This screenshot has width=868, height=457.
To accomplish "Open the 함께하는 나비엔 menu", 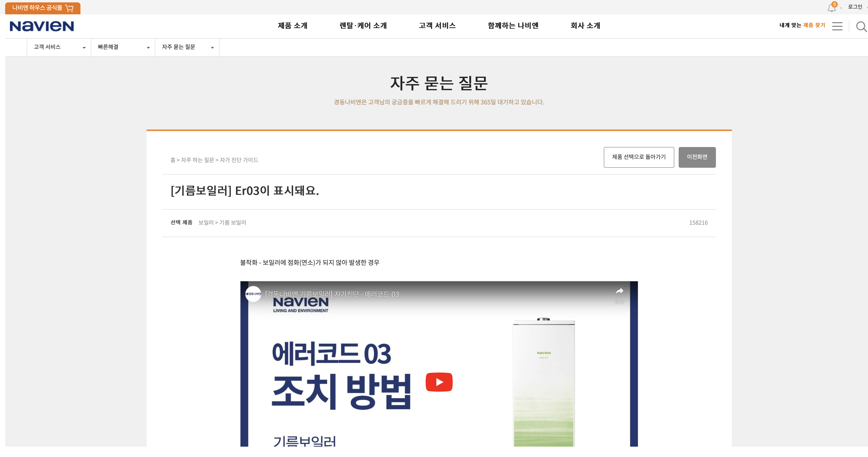I will pos(513,26).
